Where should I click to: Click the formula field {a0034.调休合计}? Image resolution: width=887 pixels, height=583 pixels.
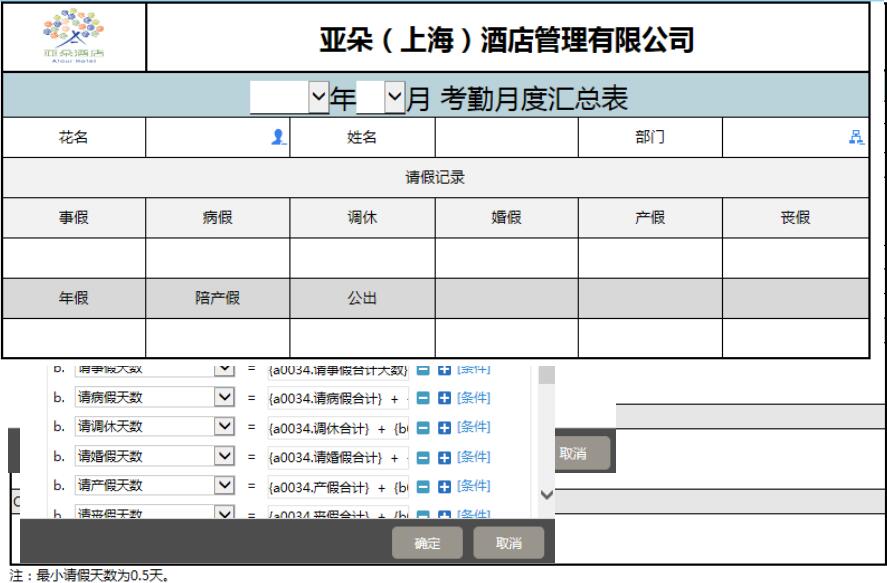pos(338,428)
